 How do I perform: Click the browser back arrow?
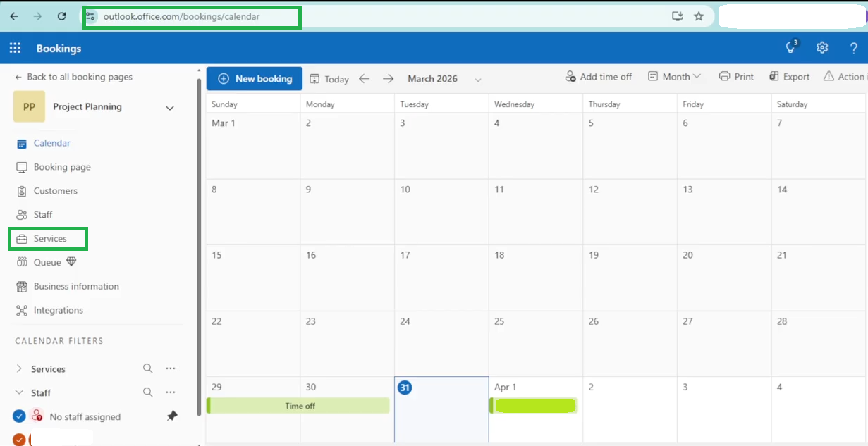[14, 16]
